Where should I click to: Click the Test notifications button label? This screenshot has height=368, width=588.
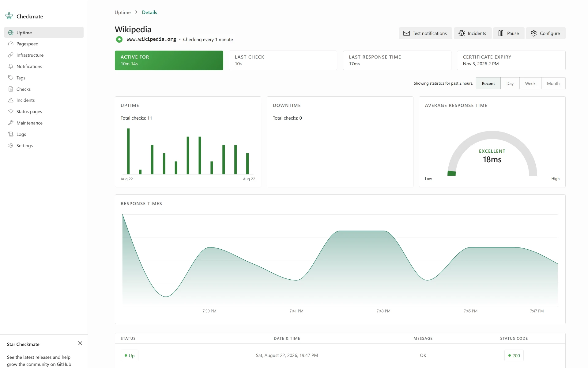point(430,33)
